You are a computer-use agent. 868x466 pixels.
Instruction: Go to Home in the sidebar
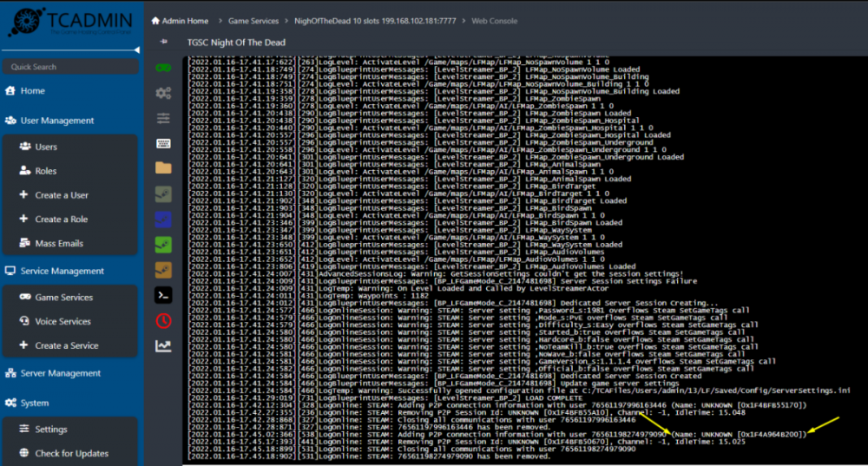(33, 91)
